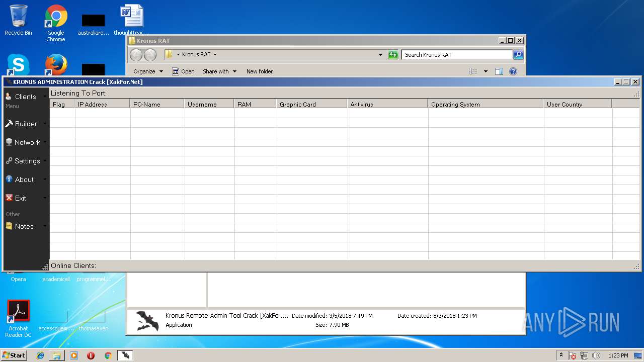
Task: Sort by PC-Name column header
Action: [157, 104]
